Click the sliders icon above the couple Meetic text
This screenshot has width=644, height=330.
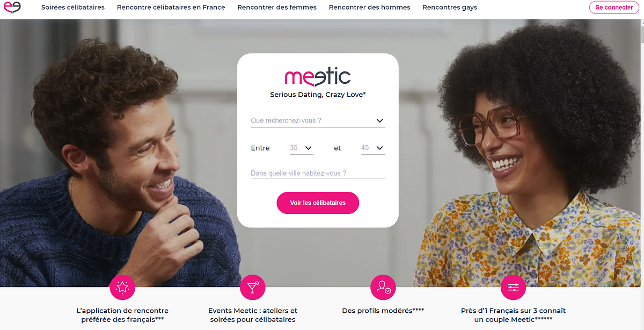pyautogui.click(x=514, y=288)
